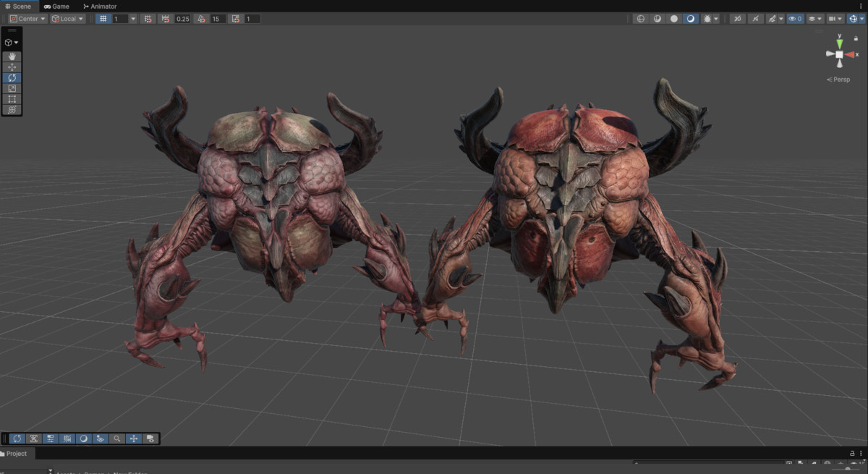Screen dimensions: 868x474
Task: Open the Local handle rotation dropdown
Action: (67, 19)
